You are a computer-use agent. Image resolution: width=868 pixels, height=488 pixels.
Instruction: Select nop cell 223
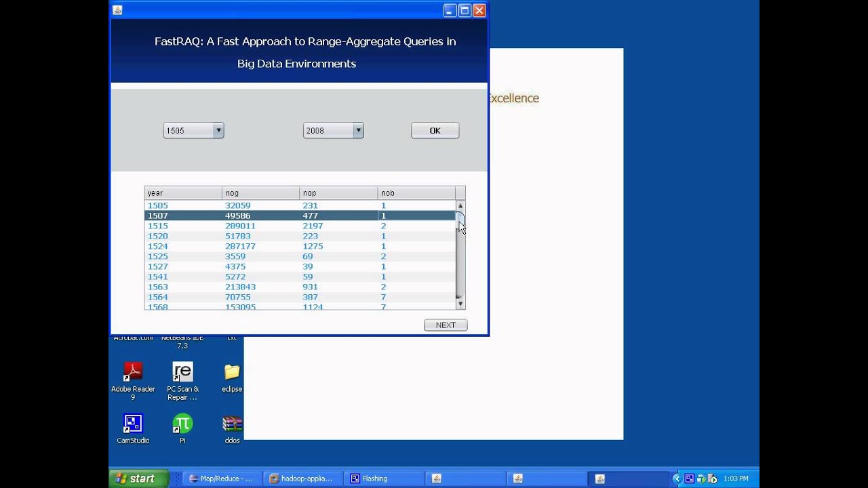[x=338, y=236]
